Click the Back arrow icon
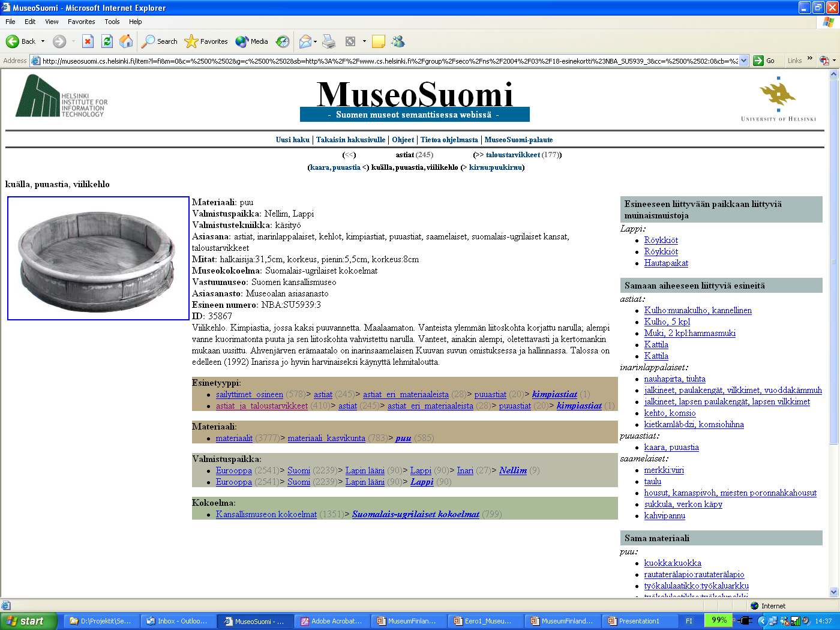Viewport: 840px width, 630px height. (12, 41)
